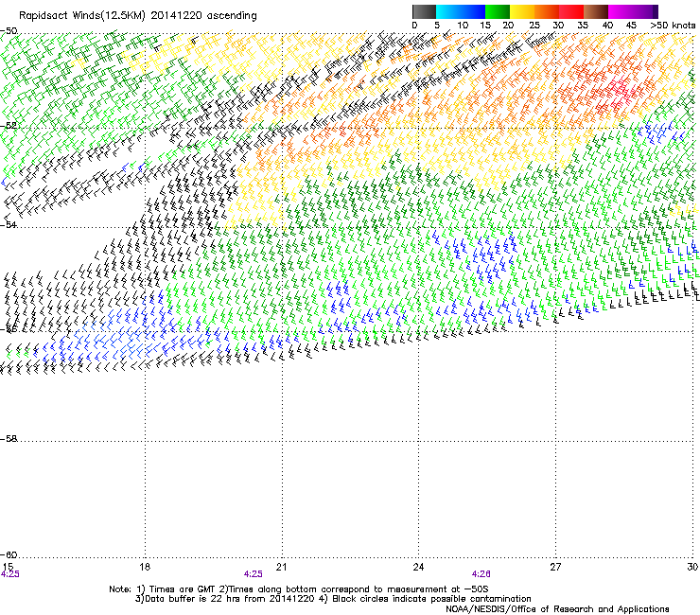Click the legend label '25'

(534, 26)
